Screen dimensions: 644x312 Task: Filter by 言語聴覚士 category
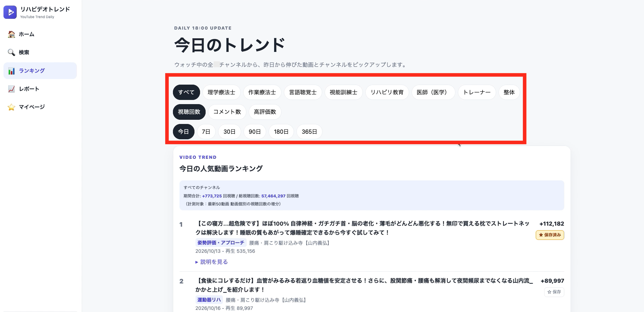pos(303,92)
